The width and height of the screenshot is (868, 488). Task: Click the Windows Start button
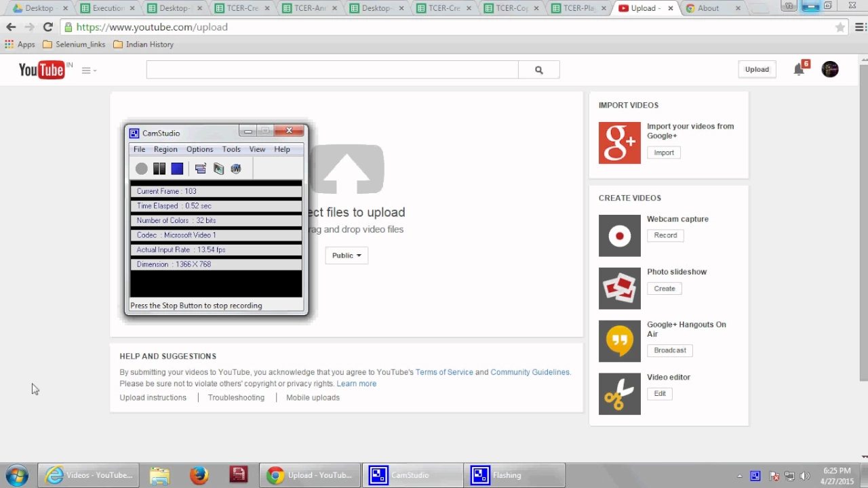click(x=17, y=475)
